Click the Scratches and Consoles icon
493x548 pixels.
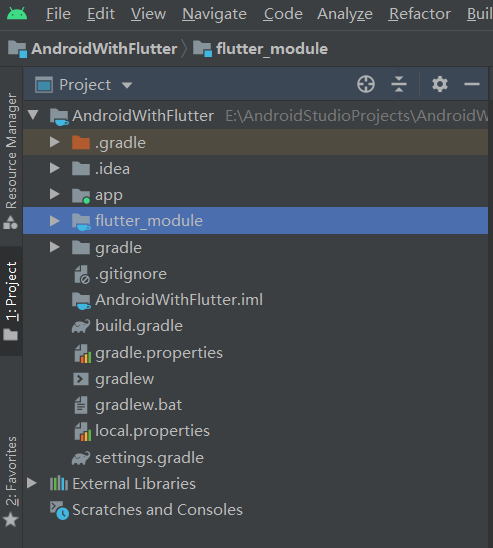59,510
